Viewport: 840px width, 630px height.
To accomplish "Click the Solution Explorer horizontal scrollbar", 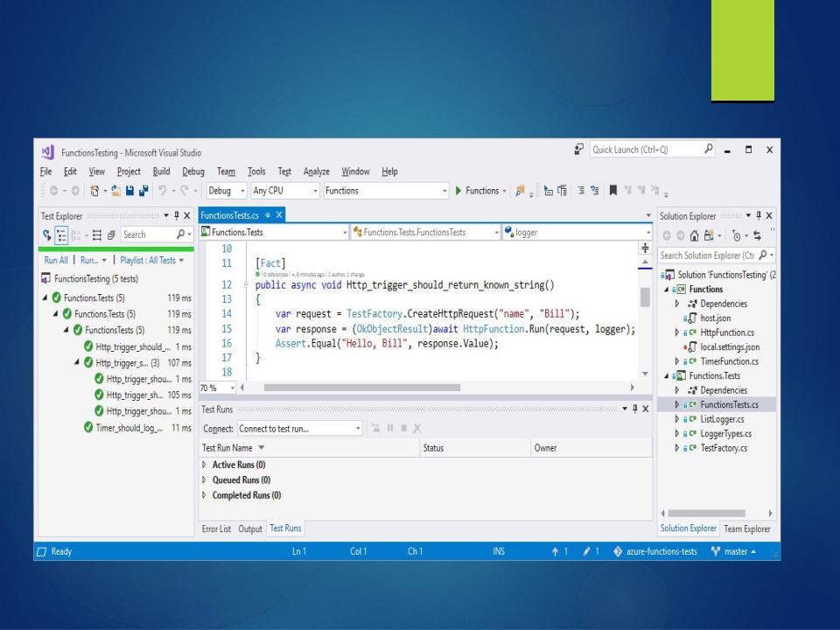I will (x=706, y=514).
